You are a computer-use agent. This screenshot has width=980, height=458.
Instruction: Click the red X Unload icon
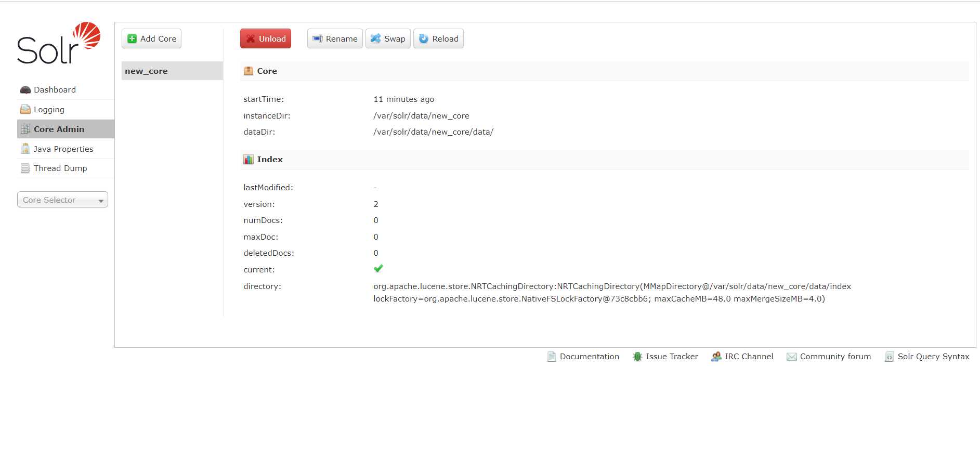coord(251,38)
